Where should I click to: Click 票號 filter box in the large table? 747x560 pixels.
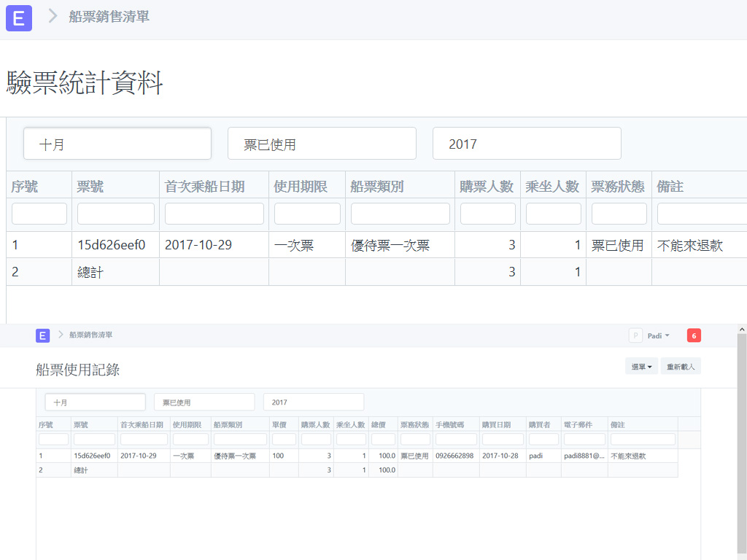click(x=116, y=214)
